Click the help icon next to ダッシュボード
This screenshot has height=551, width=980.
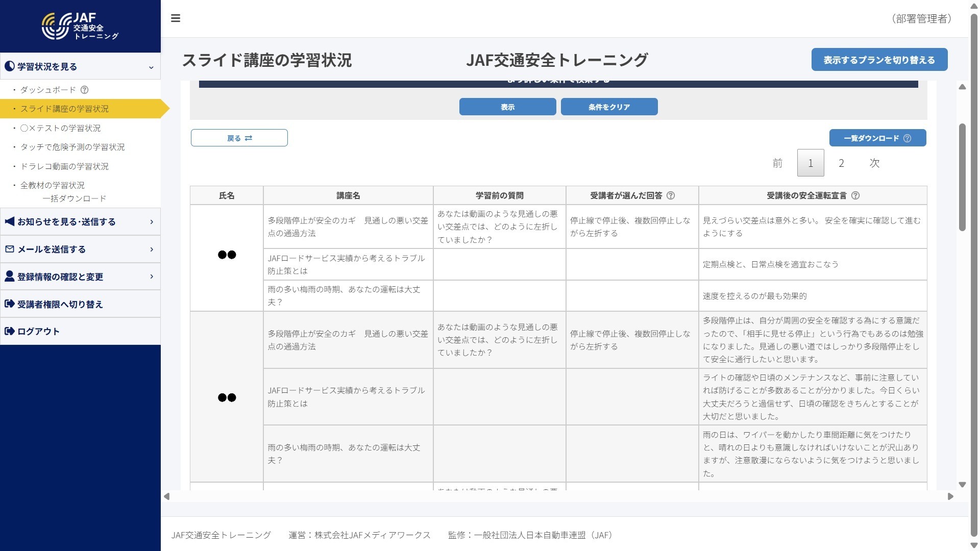(x=85, y=90)
